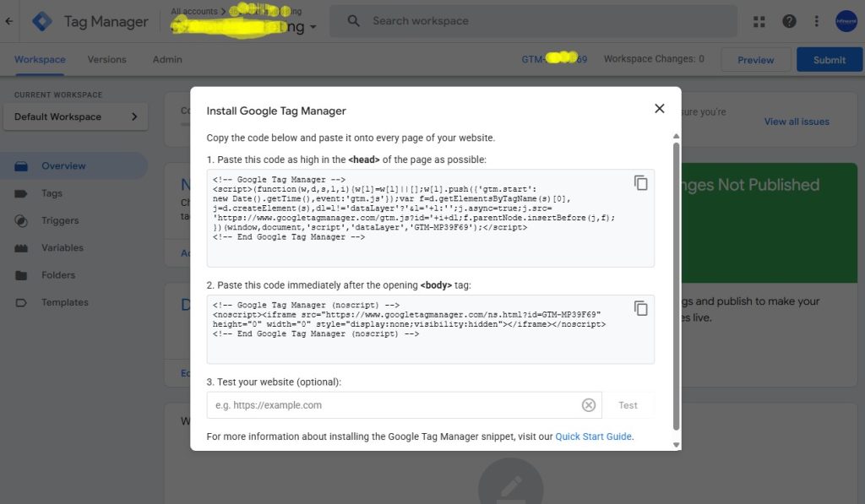Screen dimensions: 865x504
Task: Clear the test URL input with the X
Action: pyautogui.click(x=589, y=404)
